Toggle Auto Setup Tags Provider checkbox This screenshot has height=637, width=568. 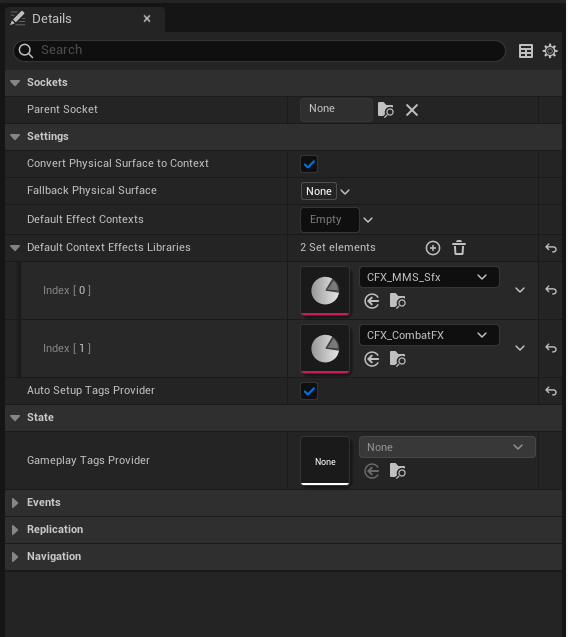coord(309,391)
